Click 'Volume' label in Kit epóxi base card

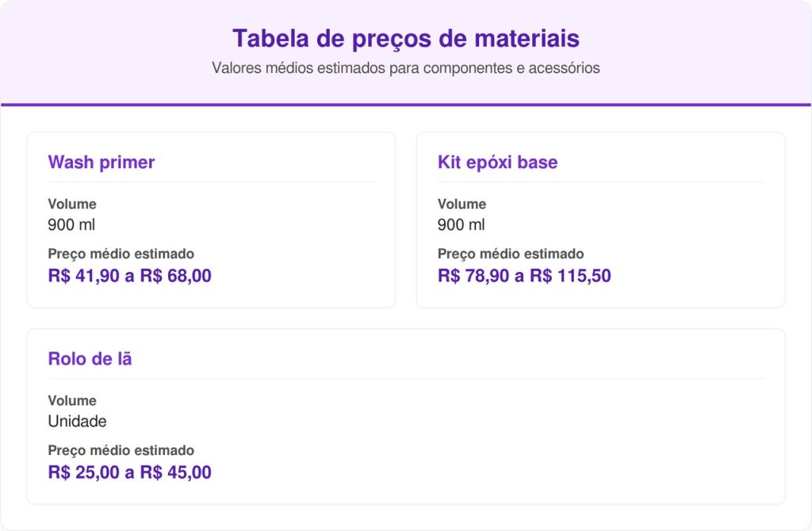(462, 204)
